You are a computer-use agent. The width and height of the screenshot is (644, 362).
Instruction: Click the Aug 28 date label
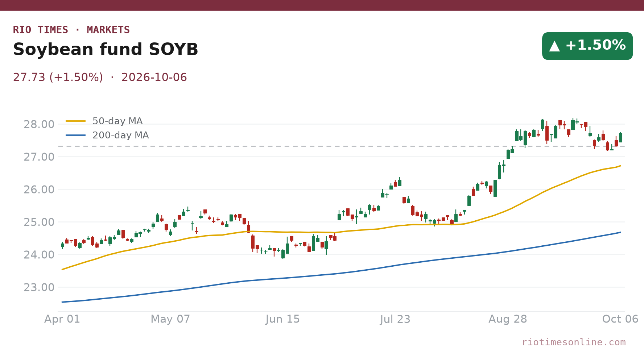click(508, 319)
